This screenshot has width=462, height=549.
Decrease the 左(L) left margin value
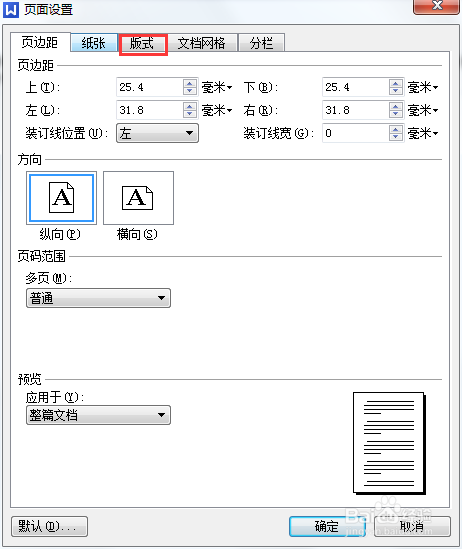click(190, 114)
